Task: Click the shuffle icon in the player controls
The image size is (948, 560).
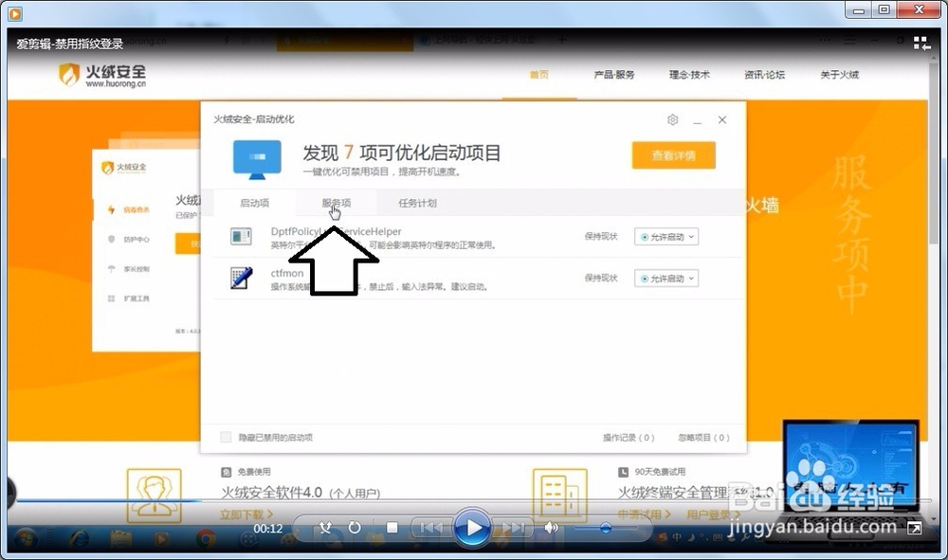Action: point(325,529)
